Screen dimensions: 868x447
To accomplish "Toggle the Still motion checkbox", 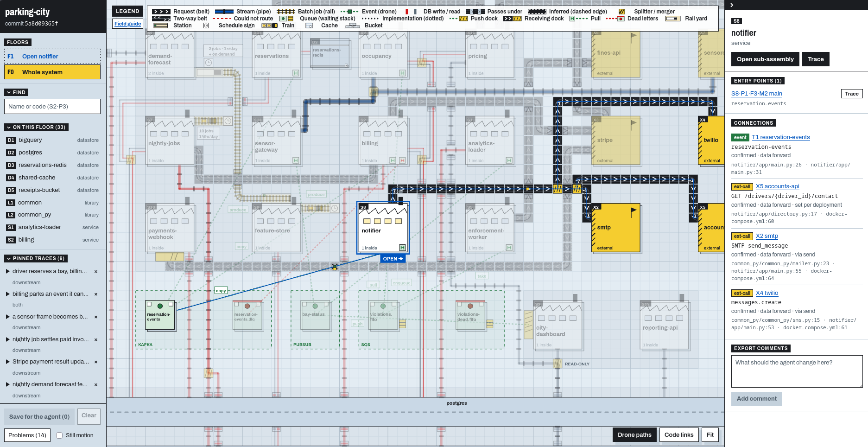I will click(x=59, y=435).
